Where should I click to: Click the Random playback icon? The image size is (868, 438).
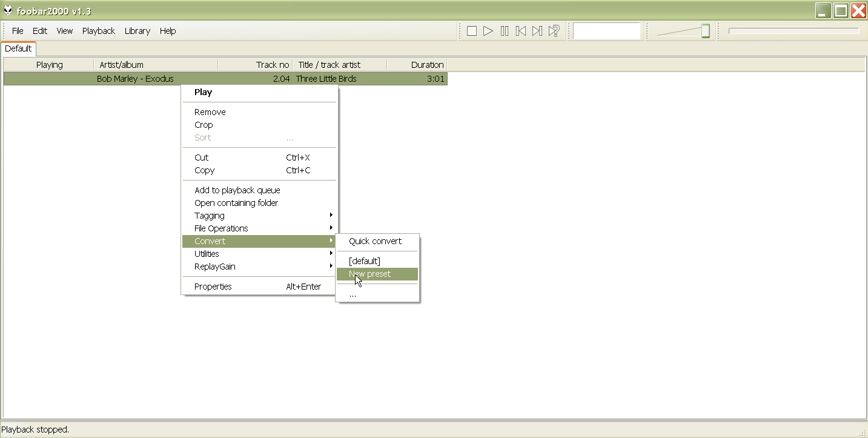click(x=554, y=31)
